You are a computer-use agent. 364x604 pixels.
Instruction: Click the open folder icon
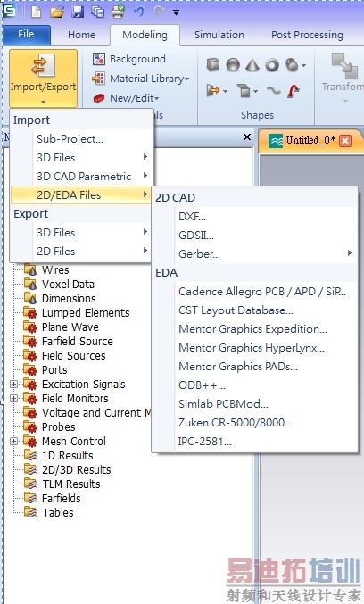coord(57,12)
